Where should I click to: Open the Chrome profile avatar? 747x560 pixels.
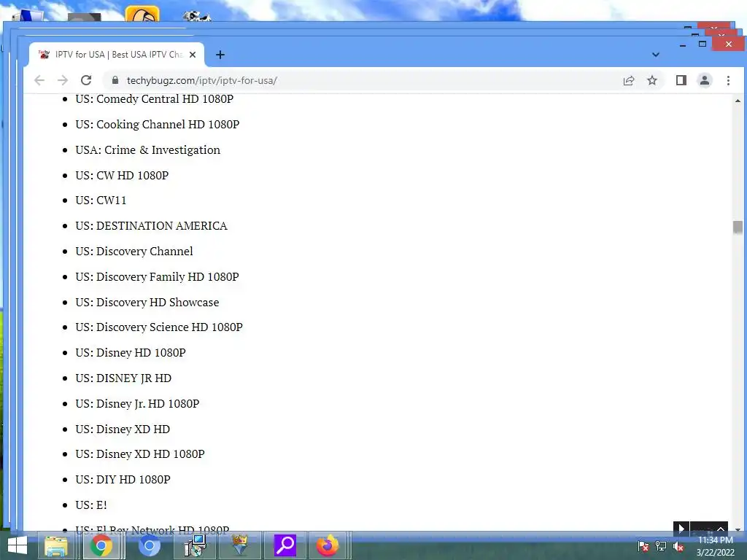pyautogui.click(x=705, y=80)
